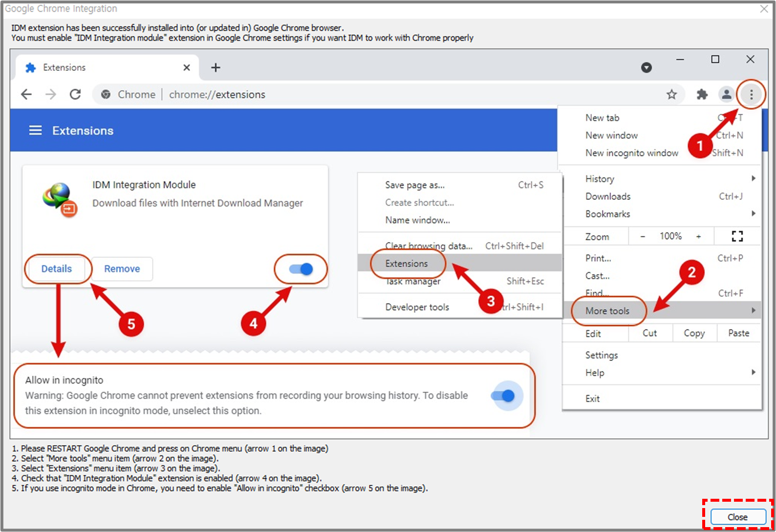Click the bookmark star icon
Image resolution: width=776 pixels, height=532 pixels.
click(x=672, y=94)
